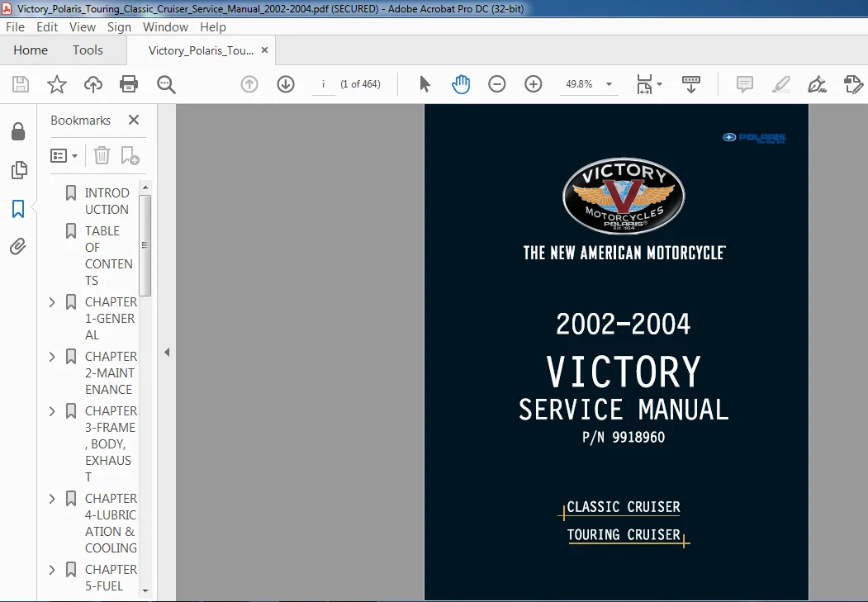Switch to the Home tab

(x=31, y=50)
